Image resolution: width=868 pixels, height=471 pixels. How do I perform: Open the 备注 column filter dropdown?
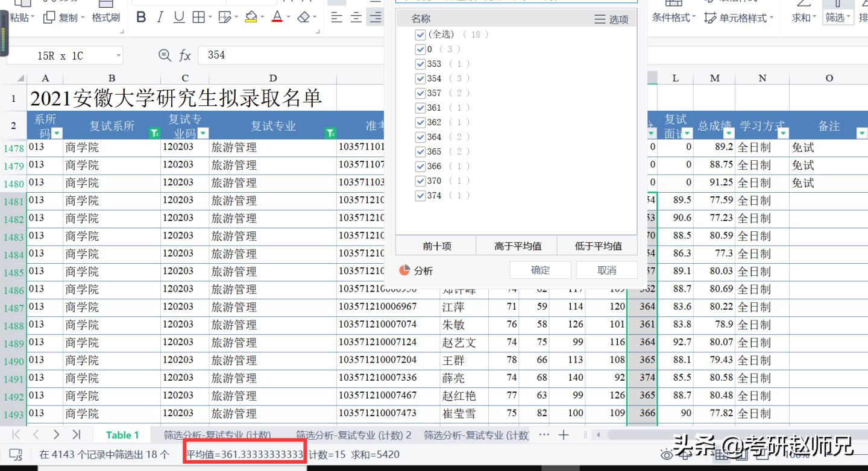(861, 133)
